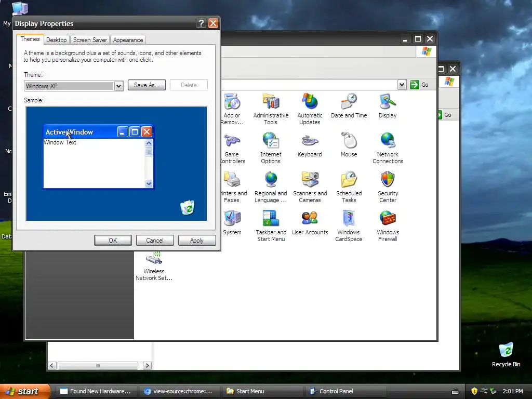Open Mouse settings icon
532x399 pixels.
pyautogui.click(x=349, y=145)
